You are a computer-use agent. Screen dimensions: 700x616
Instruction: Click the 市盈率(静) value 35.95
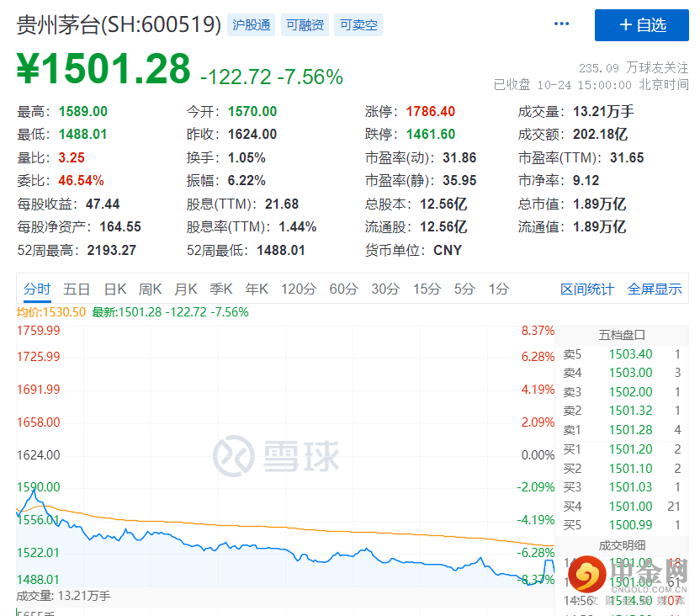tap(459, 181)
